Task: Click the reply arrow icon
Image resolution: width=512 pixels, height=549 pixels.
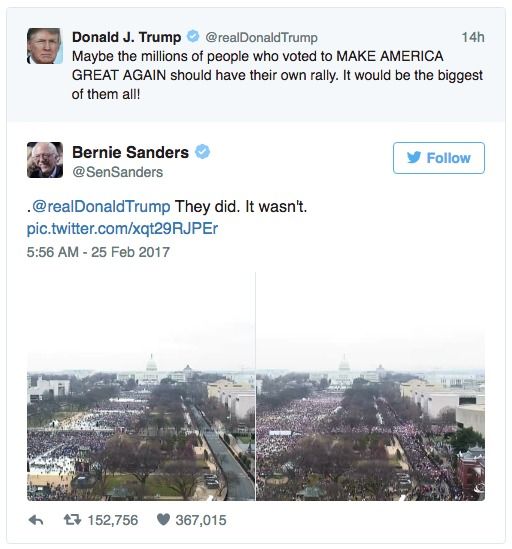Action: pyautogui.click(x=36, y=520)
